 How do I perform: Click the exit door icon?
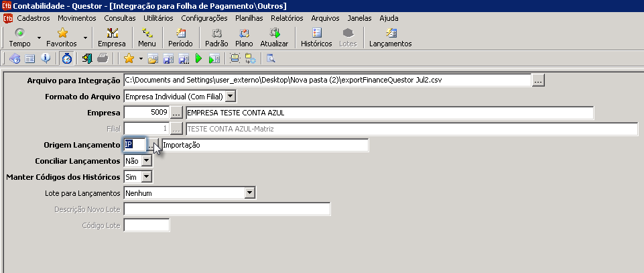point(87,59)
